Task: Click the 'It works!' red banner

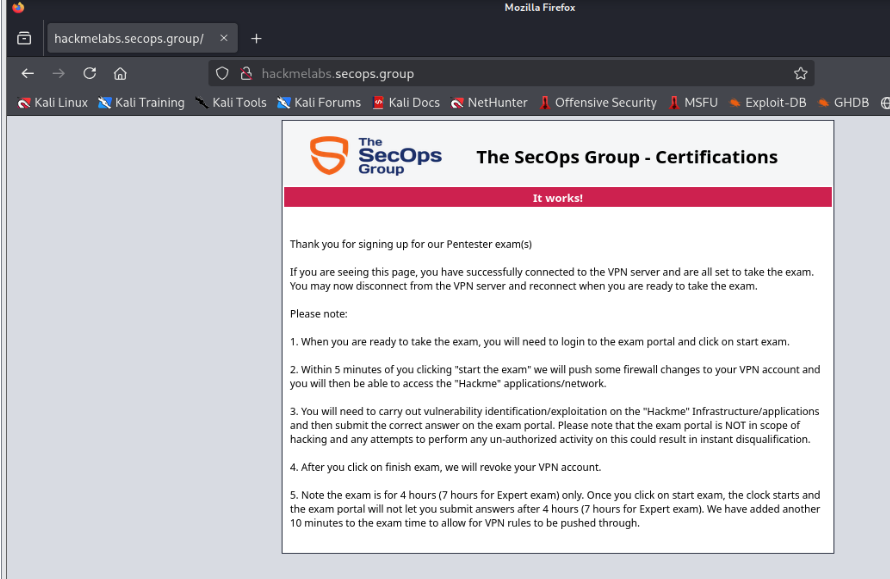Action: [x=558, y=198]
